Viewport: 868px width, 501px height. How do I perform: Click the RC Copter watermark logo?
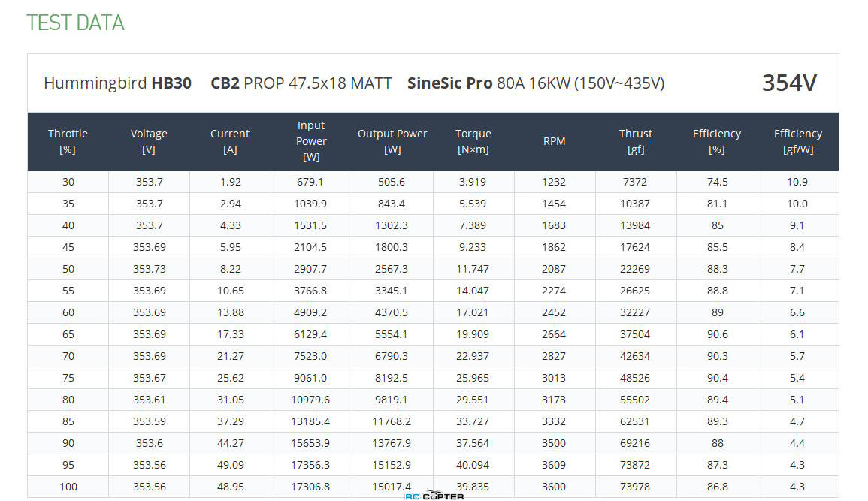point(434,496)
